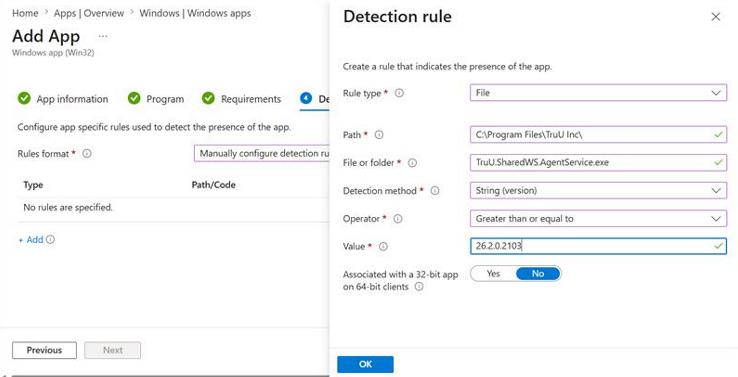Click the Value input field
The height and width of the screenshot is (377, 738).
tap(598, 246)
